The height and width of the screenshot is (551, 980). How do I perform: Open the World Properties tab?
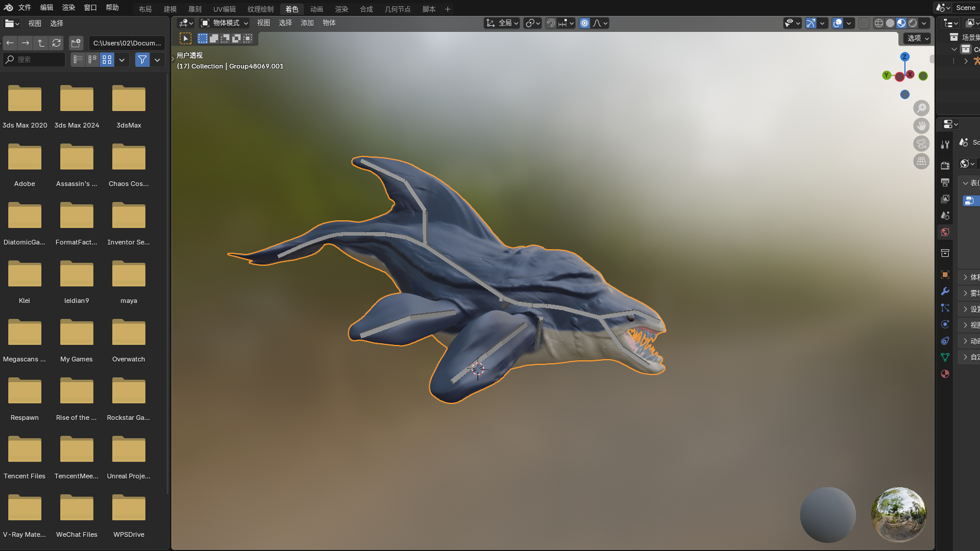945,232
